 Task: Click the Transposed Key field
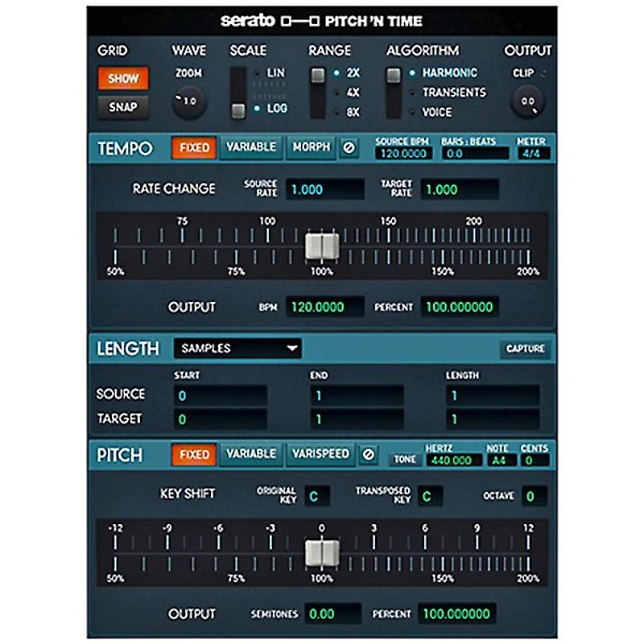point(430,496)
